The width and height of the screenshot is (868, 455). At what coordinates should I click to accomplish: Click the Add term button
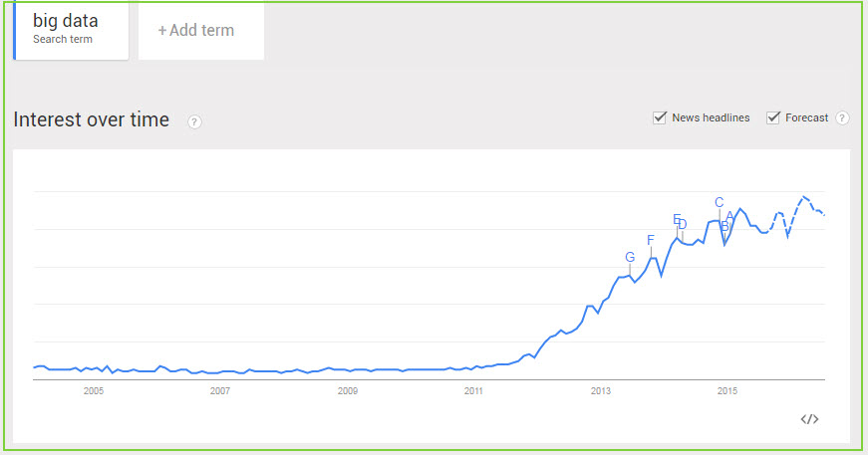coord(201,30)
